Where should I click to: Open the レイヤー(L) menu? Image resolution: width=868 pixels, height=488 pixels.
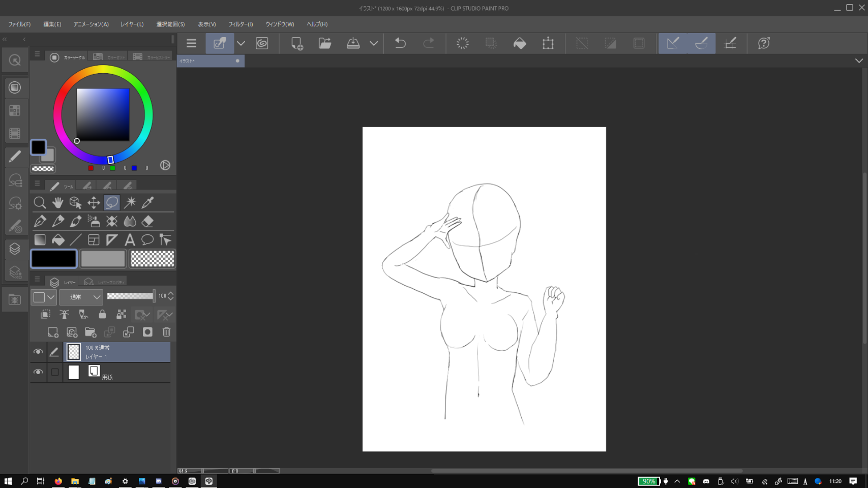tap(132, 24)
